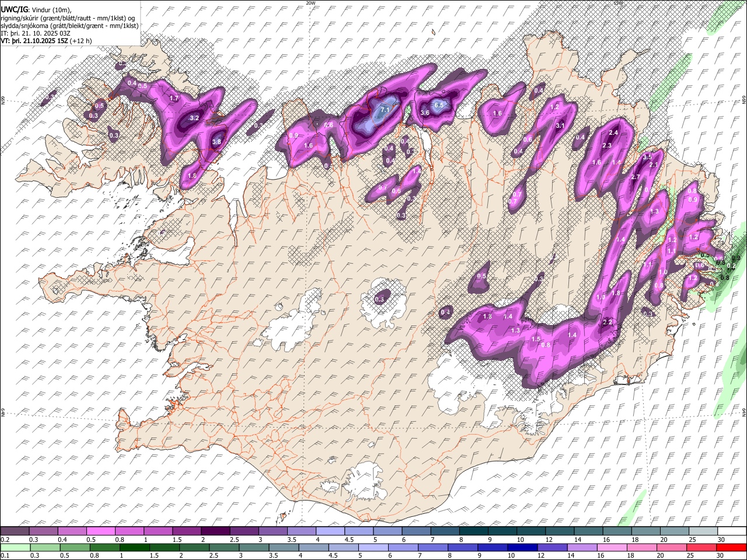Click the 'rigning/skúrir' legend description line

(x=68, y=18)
